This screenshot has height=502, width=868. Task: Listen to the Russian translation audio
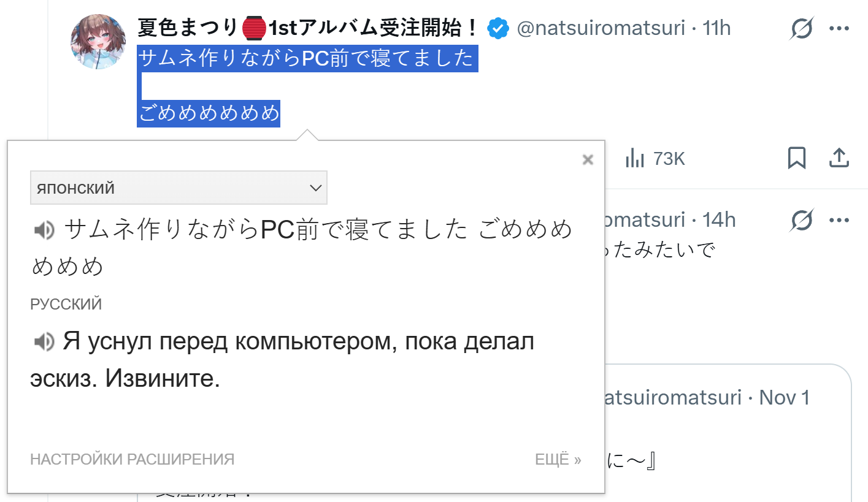pyautogui.click(x=44, y=341)
